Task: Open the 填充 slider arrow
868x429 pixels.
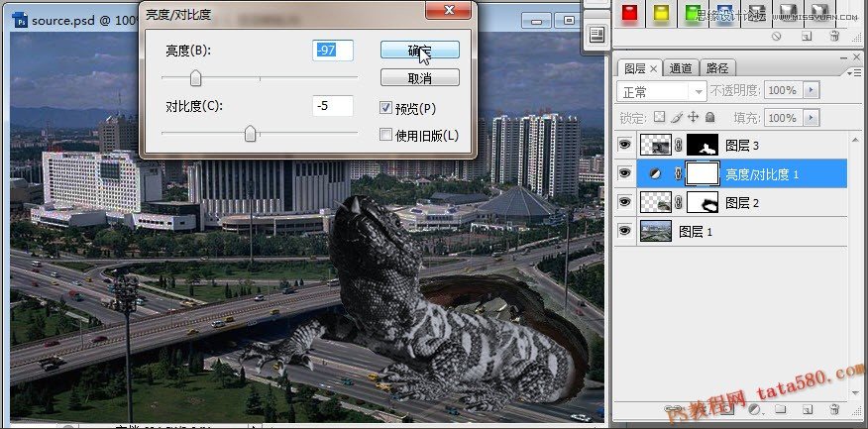Action: click(x=811, y=117)
